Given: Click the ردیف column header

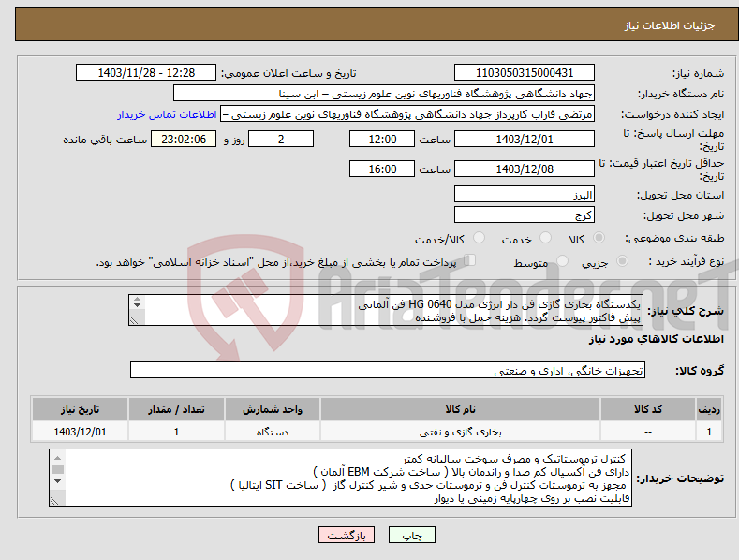Looking at the screenshot, I should [709, 409].
